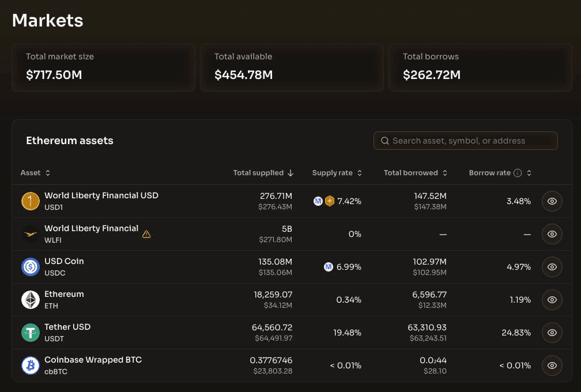Click the Total borrowed header label

click(410, 173)
